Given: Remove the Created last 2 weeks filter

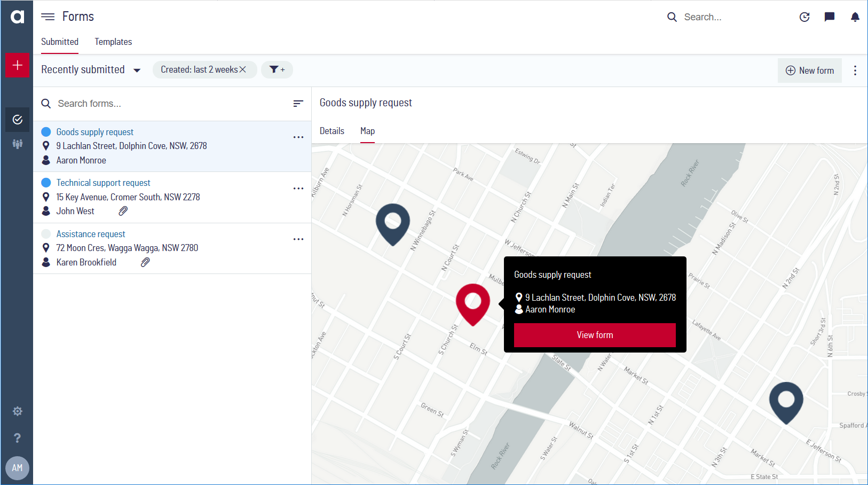Looking at the screenshot, I should click(243, 69).
